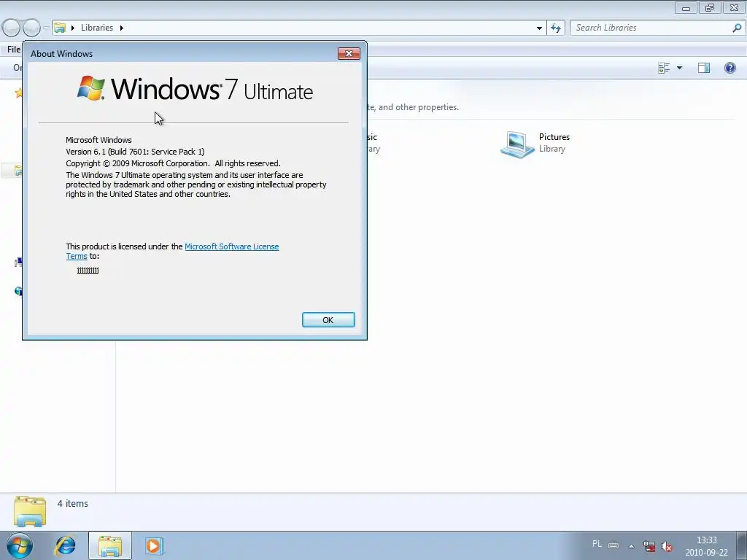
Task: Launch Internet Explorer from the taskbar
Action: (x=65, y=545)
